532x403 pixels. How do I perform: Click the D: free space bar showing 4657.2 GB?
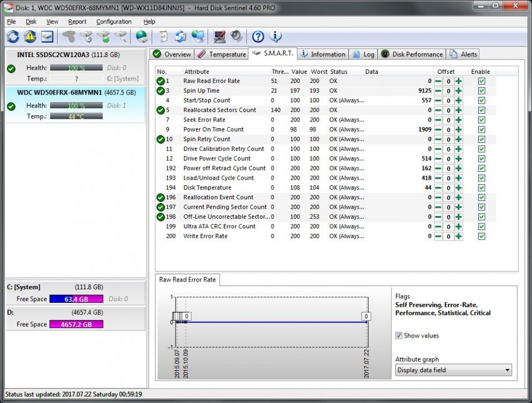76,324
